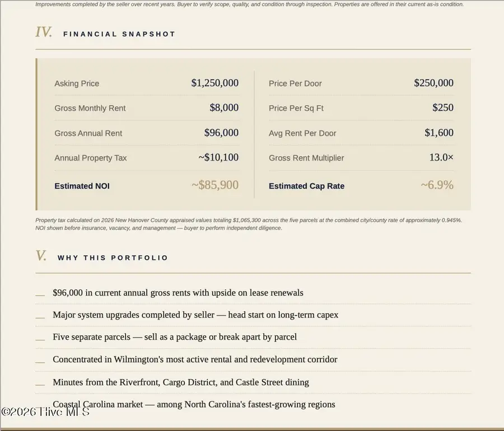Click the Why This Portfolio heading
504x431 pixels.
(113, 258)
